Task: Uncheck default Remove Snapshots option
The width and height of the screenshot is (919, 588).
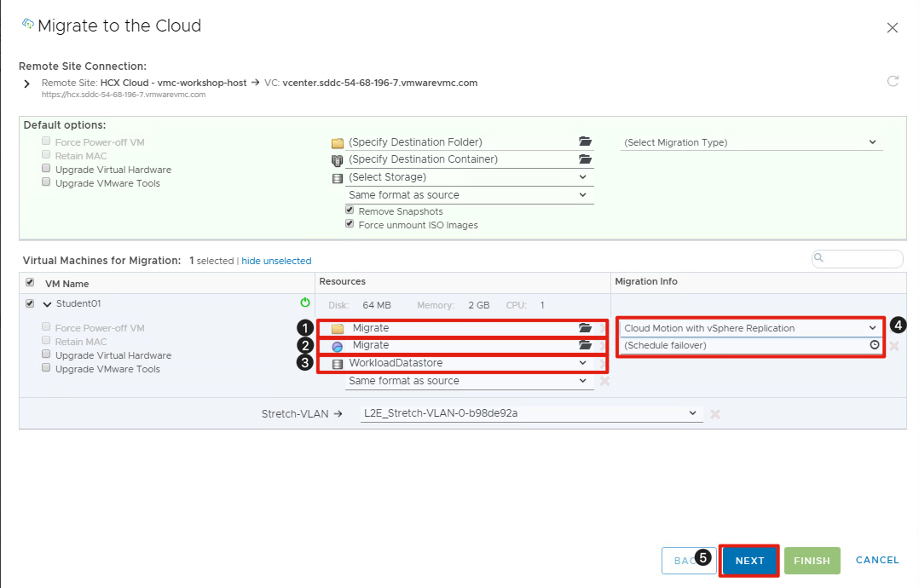Action: point(350,210)
